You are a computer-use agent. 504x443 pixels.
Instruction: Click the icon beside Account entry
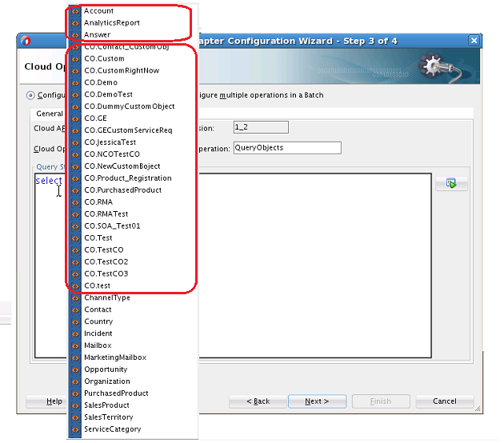(x=75, y=11)
